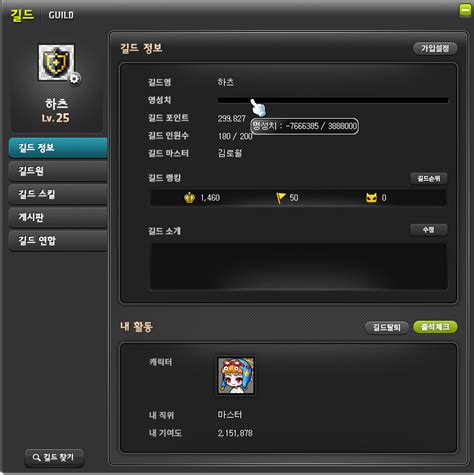Minimize the guild window with the green button
This screenshot has height=475, width=474.
click(x=465, y=10)
